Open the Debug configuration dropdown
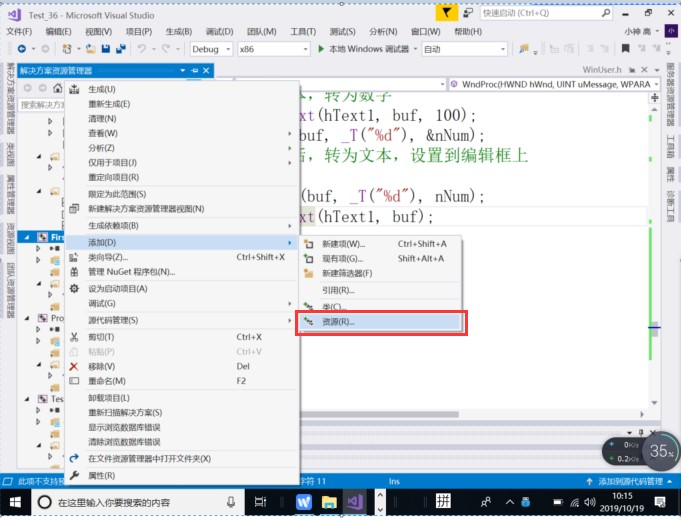Viewport: 681px width, 520px height. coord(211,49)
